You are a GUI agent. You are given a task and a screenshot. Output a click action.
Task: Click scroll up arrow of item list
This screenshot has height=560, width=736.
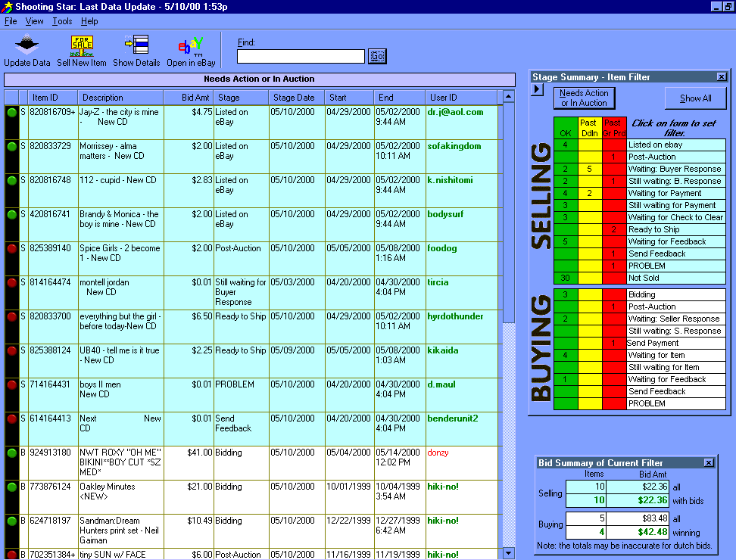pyautogui.click(x=509, y=98)
